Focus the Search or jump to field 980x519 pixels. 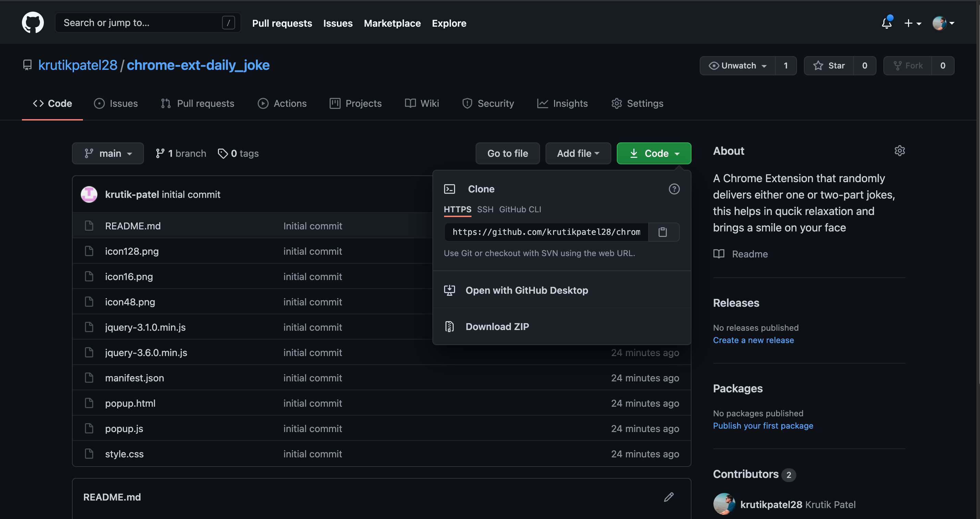(141, 23)
